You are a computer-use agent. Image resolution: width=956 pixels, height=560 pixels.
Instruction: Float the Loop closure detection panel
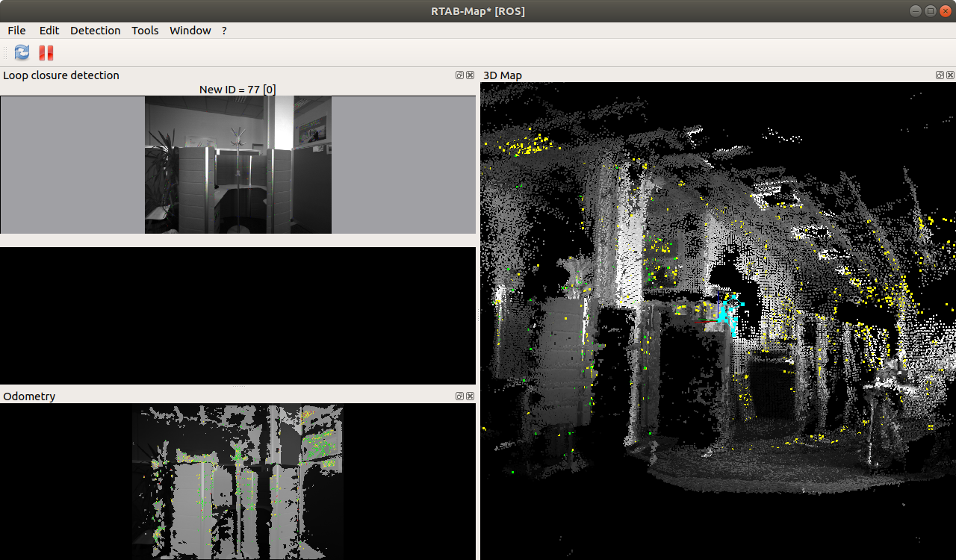(460, 75)
